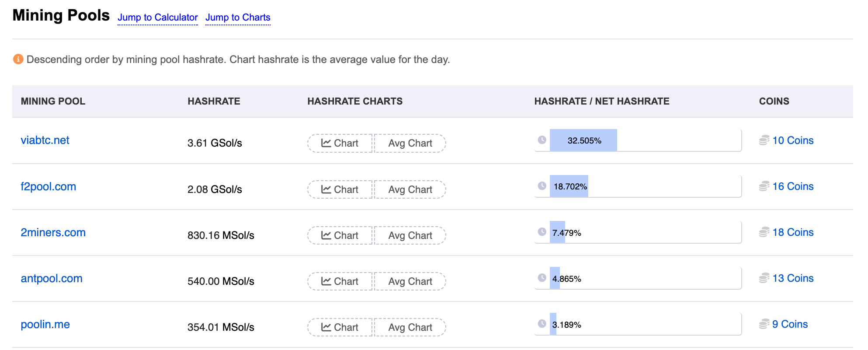This screenshot has height=350, width=868.
Task: Follow the Jump to Charts link
Action: click(x=238, y=17)
